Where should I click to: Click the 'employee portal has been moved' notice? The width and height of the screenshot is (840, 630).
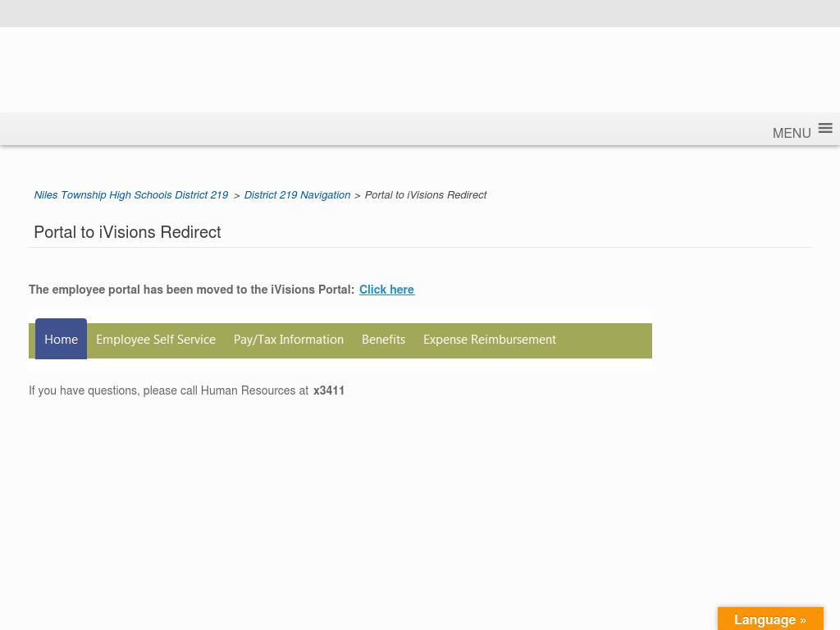[x=191, y=290]
